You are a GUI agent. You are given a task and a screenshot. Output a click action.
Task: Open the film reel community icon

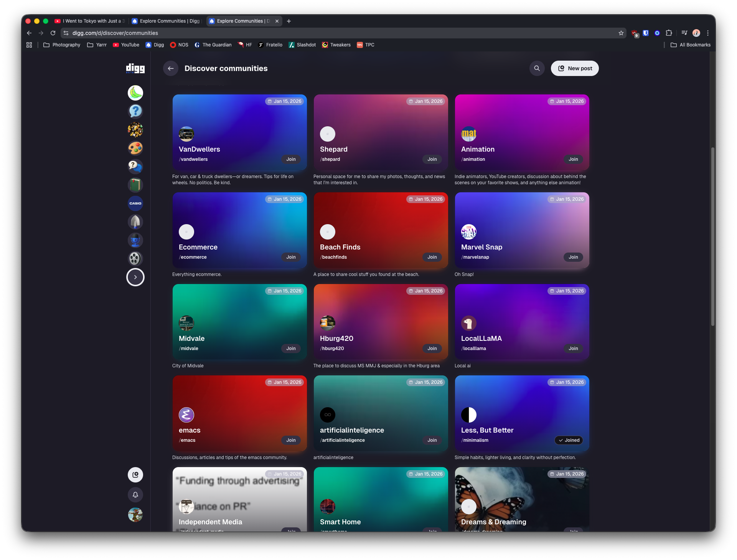click(135, 258)
